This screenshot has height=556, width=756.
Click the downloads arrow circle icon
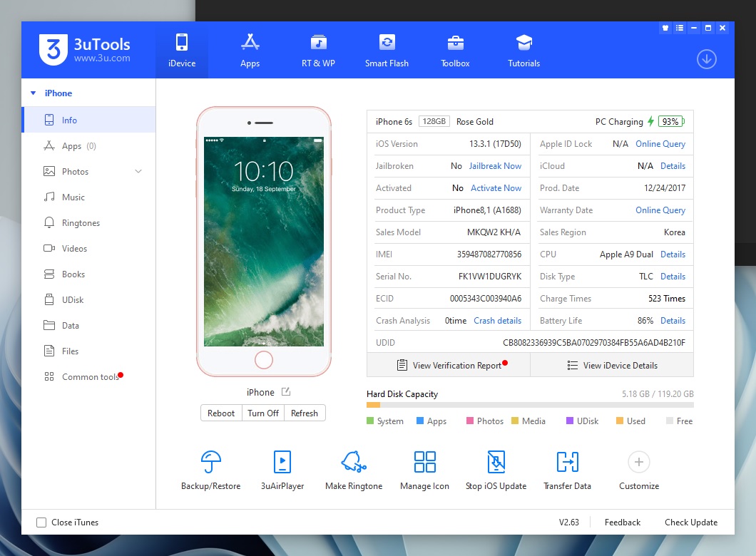706,59
